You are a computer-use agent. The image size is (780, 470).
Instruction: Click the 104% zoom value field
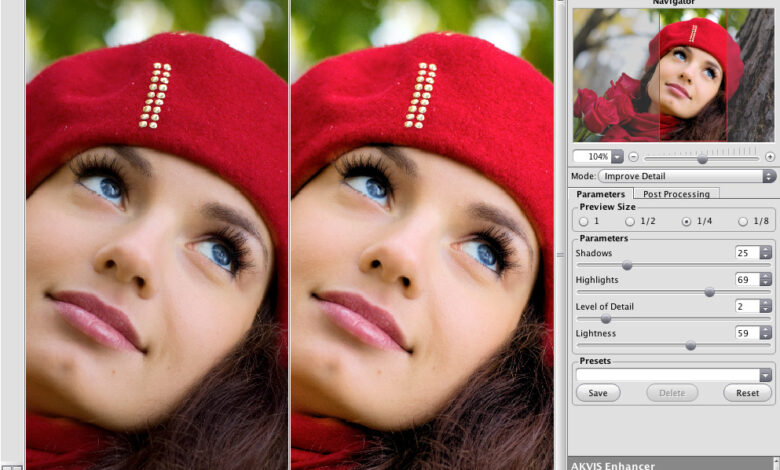[592, 157]
